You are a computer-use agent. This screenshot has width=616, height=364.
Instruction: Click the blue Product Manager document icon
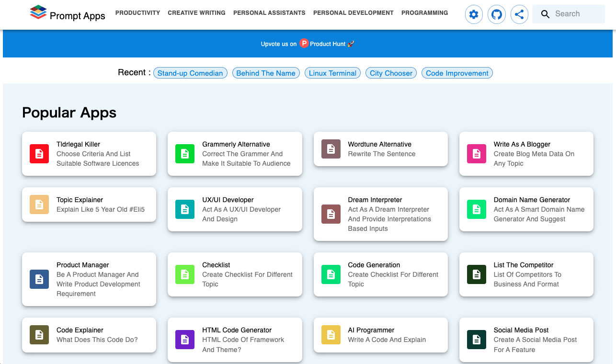tap(39, 279)
